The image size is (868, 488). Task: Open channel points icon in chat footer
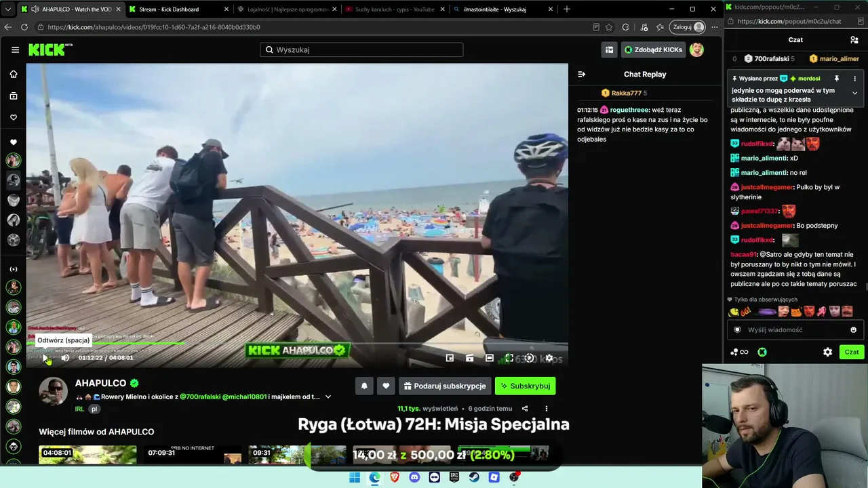tap(739, 352)
